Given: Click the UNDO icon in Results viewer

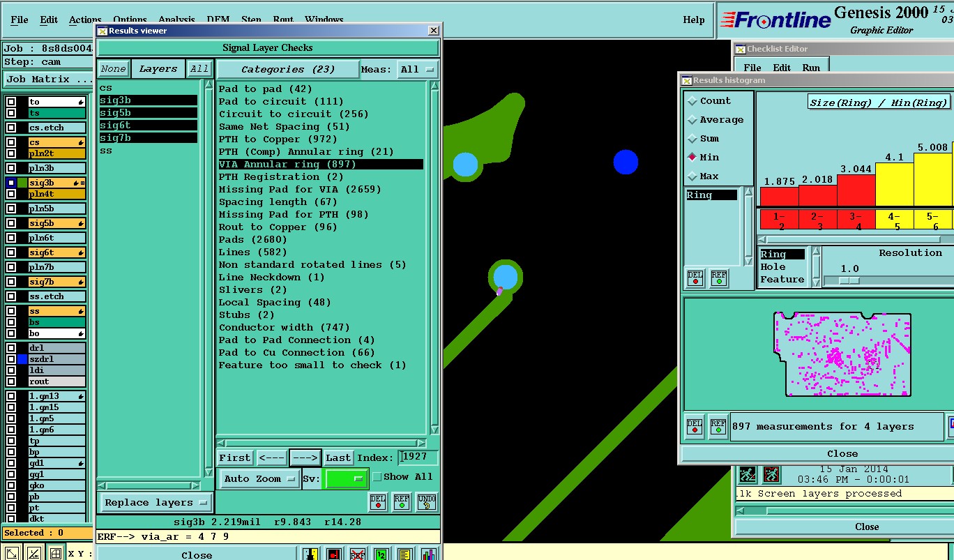Looking at the screenshot, I should coord(426,502).
